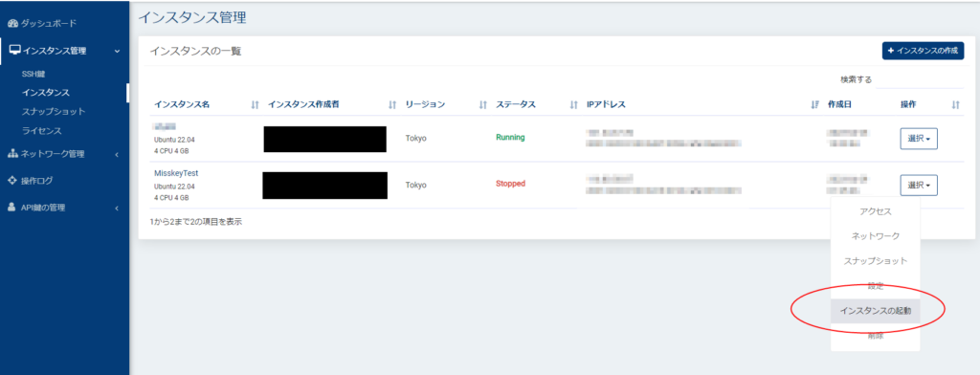Sort by インスタンス作成者 arrows icon

pos(392,105)
